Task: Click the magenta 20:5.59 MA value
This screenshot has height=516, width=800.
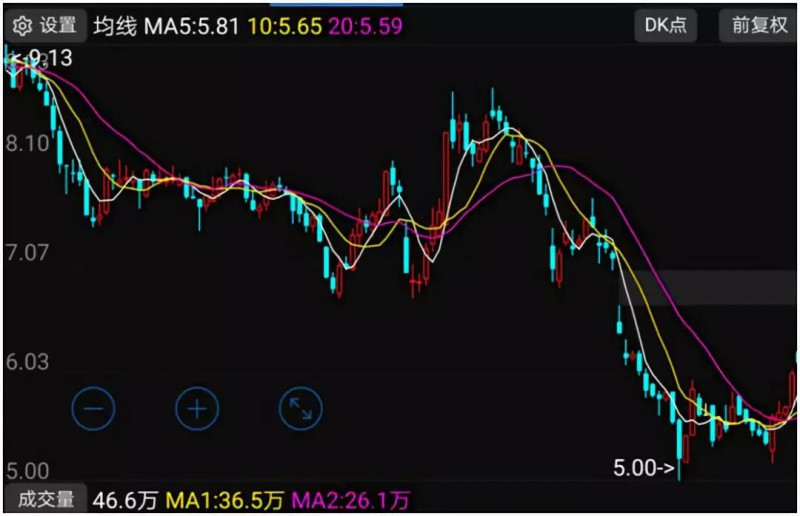Action: point(366,26)
